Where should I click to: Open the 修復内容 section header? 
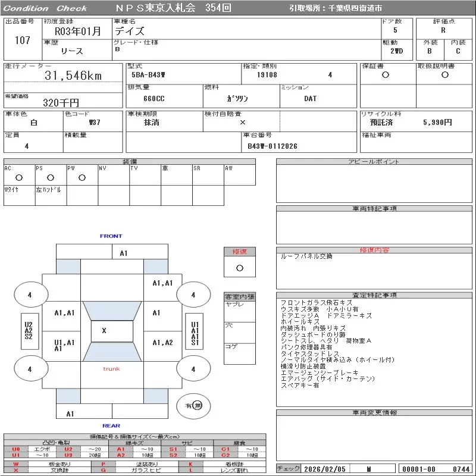click(x=375, y=250)
